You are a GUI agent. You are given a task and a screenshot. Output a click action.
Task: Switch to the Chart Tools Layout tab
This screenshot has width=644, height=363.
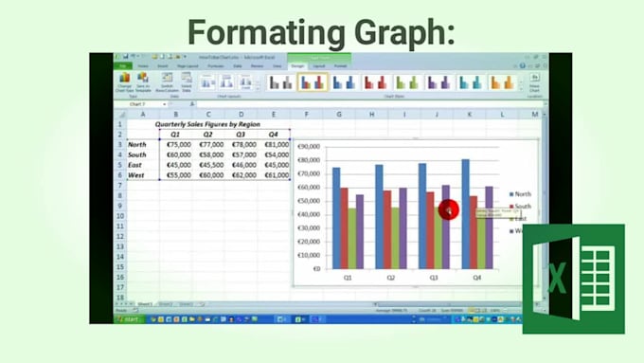coord(319,65)
